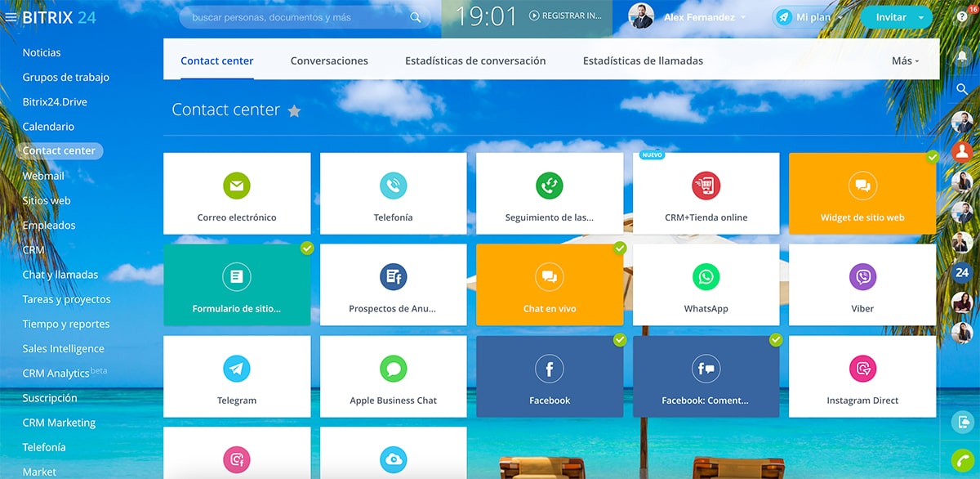Expand the Más dropdown menu
Screen dimensions: 980x479
click(x=905, y=61)
